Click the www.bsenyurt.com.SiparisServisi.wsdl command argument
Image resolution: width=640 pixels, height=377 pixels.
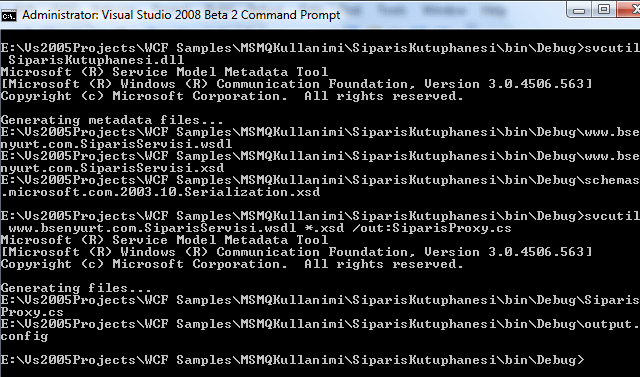tap(152, 228)
